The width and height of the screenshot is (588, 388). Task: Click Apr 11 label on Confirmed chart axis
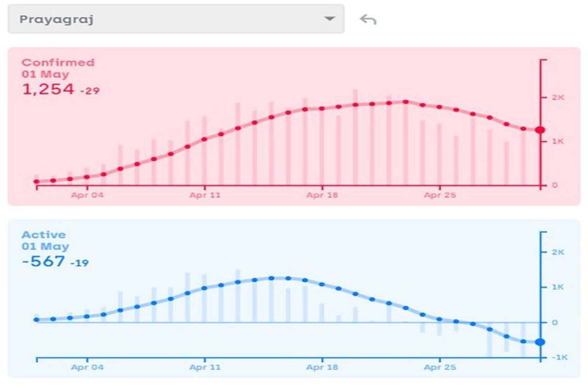205,195
